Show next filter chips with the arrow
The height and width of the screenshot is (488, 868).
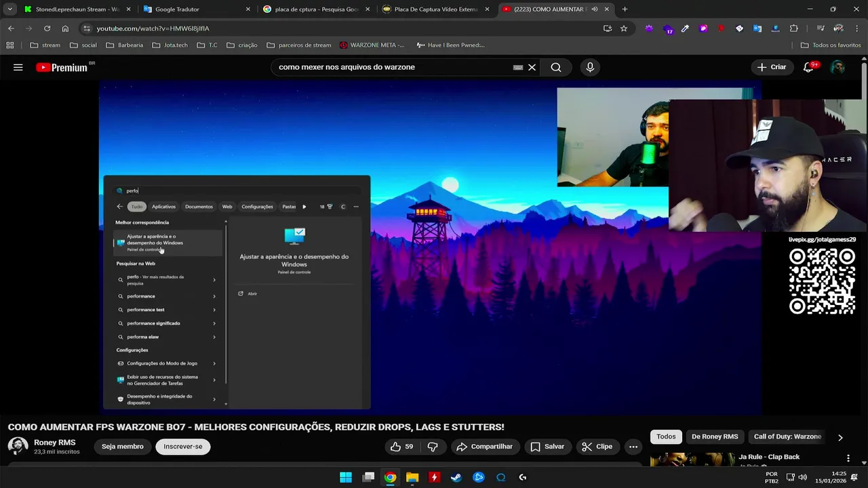[x=840, y=437]
